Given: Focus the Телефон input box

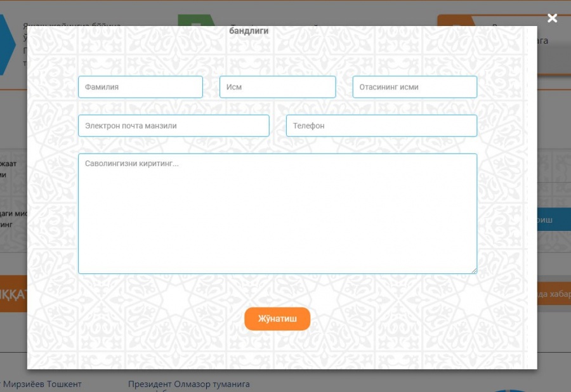Looking at the screenshot, I should point(381,126).
